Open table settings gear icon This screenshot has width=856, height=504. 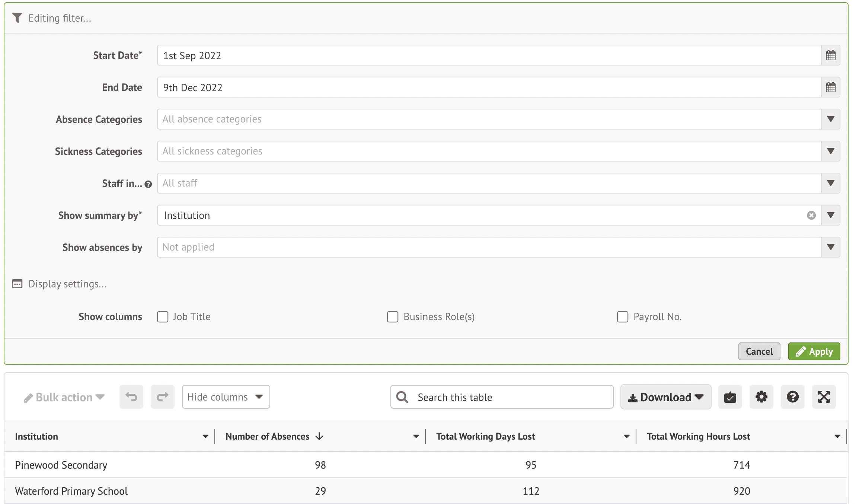coord(761,397)
